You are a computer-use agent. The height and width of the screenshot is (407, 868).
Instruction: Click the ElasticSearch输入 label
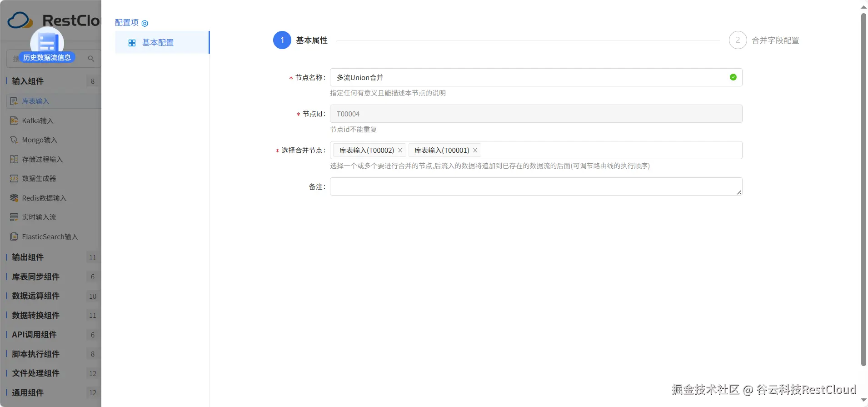[x=50, y=236]
